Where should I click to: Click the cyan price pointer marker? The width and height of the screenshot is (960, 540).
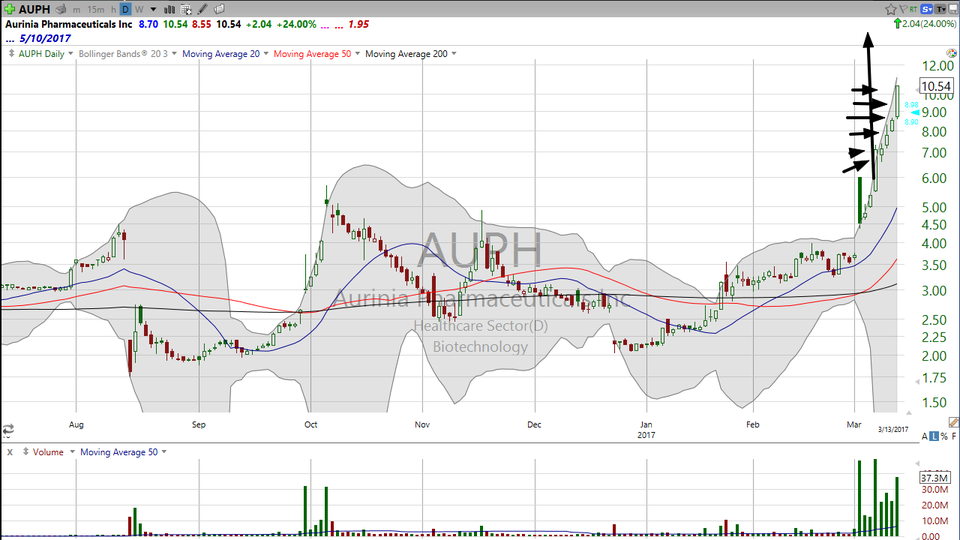click(x=915, y=113)
